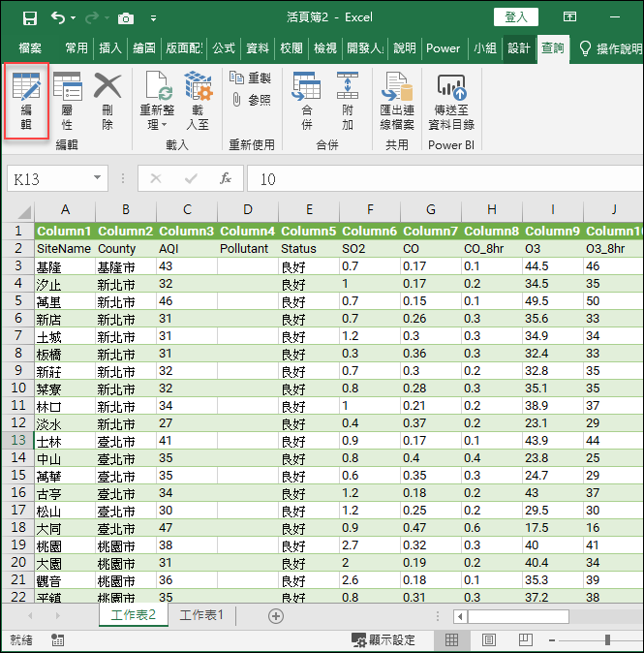Cancel the formula entry X button
The height and width of the screenshot is (653, 644).
pos(156,178)
